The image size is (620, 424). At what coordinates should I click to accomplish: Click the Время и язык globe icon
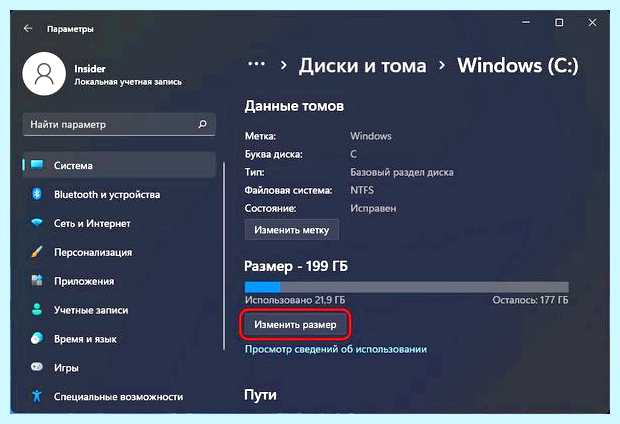coord(37,338)
